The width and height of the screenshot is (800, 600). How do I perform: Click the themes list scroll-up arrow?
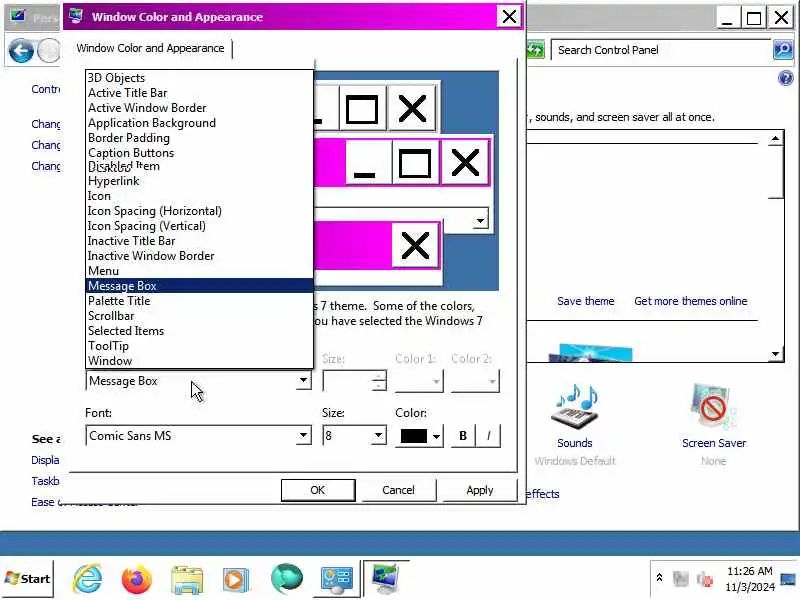coord(776,138)
